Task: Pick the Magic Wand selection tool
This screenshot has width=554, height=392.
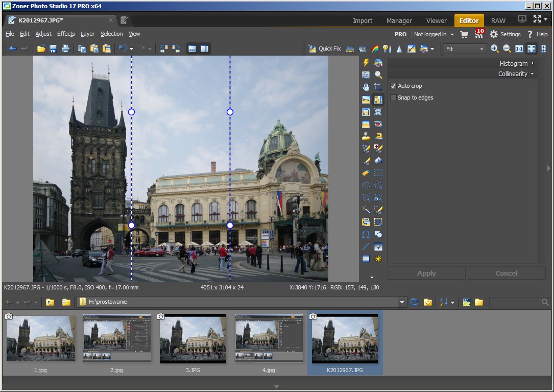Action: pos(366,210)
